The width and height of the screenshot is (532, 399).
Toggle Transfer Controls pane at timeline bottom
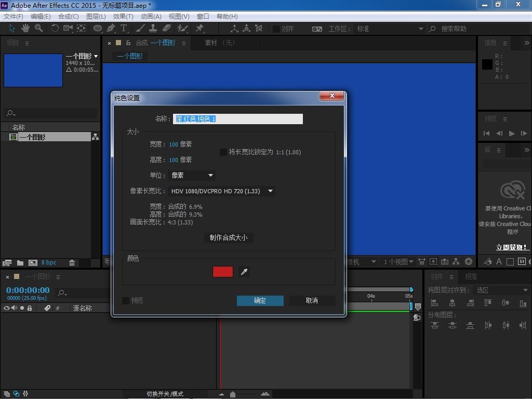[16, 394]
